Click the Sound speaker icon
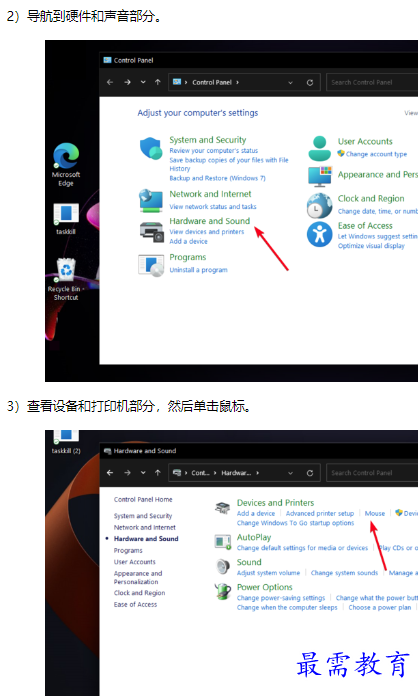This screenshot has width=418, height=696. pos(222,566)
